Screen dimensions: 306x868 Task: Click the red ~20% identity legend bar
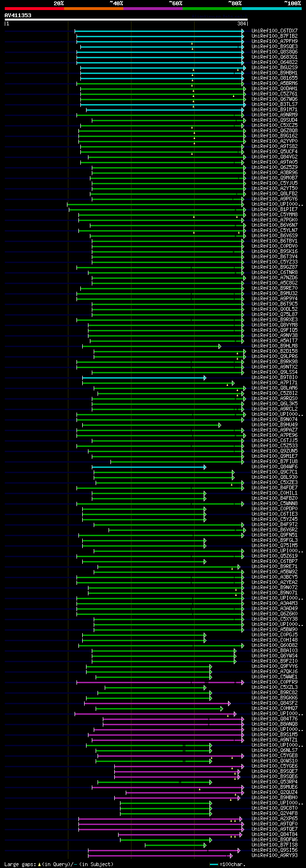34,9
